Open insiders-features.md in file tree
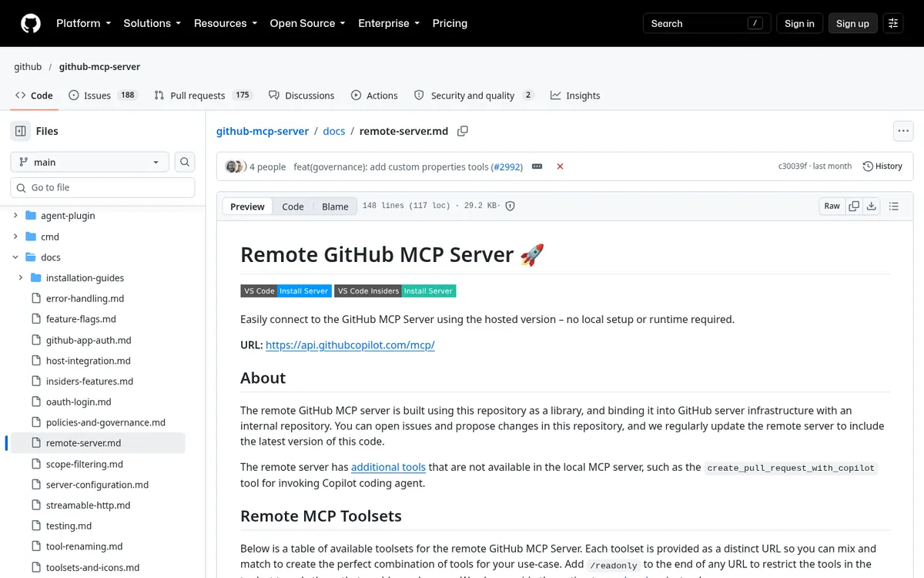The width and height of the screenshot is (924, 578). (x=89, y=381)
